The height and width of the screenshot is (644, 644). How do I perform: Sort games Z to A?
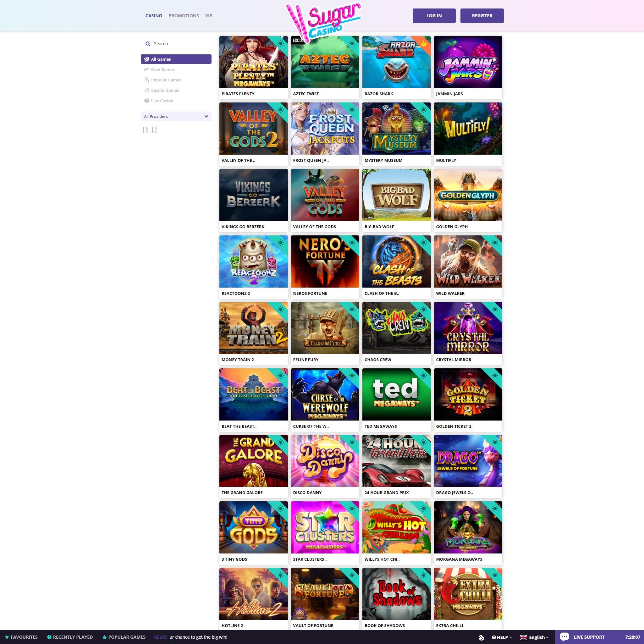pos(154,130)
